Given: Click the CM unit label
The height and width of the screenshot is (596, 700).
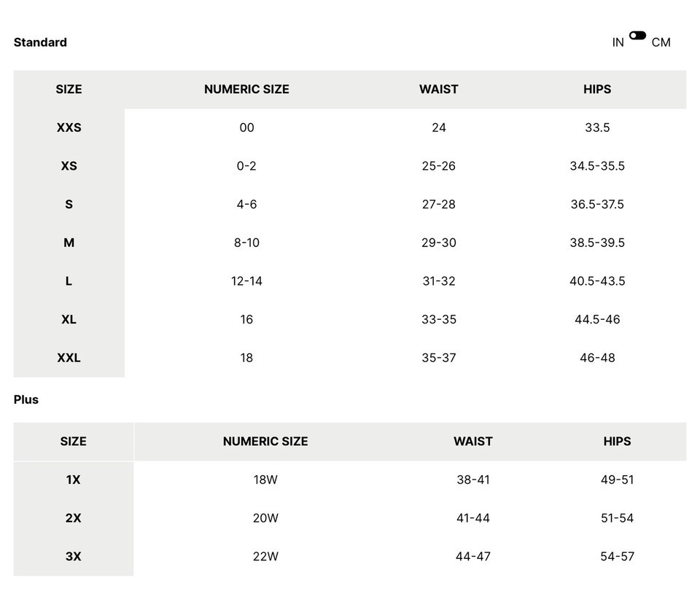Looking at the screenshot, I should click(x=661, y=42).
